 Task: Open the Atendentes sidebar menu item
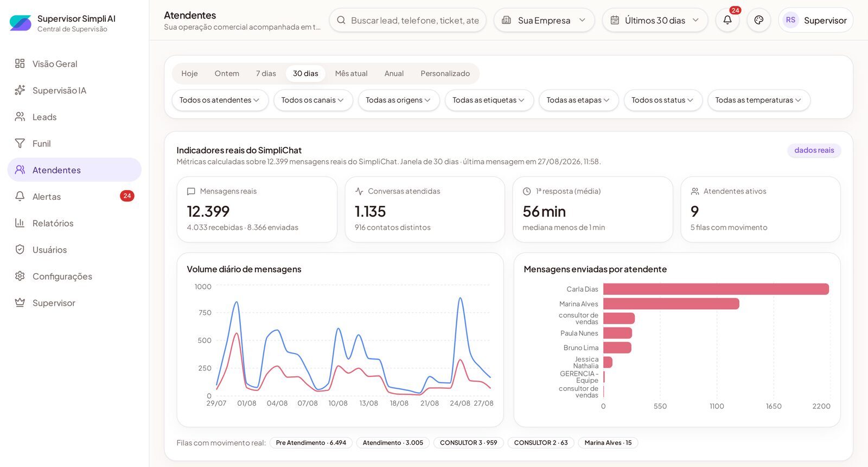pyautogui.click(x=74, y=170)
